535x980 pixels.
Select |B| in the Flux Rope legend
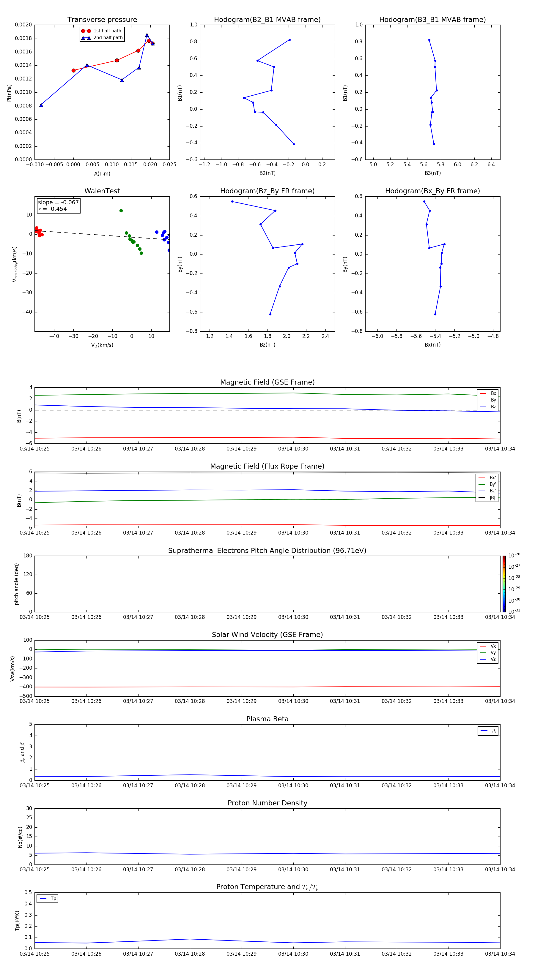click(487, 498)
